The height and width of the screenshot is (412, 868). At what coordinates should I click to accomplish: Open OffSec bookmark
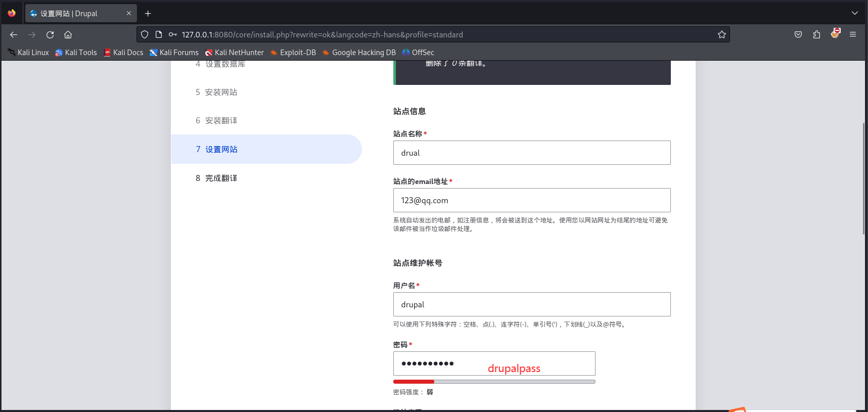click(418, 53)
